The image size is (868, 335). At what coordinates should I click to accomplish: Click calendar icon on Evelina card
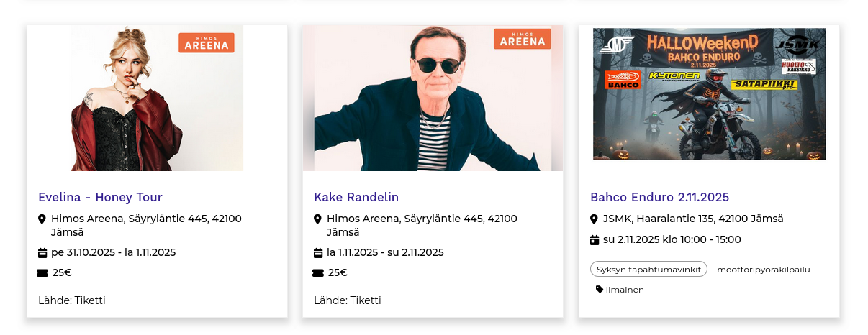[x=42, y=253]
